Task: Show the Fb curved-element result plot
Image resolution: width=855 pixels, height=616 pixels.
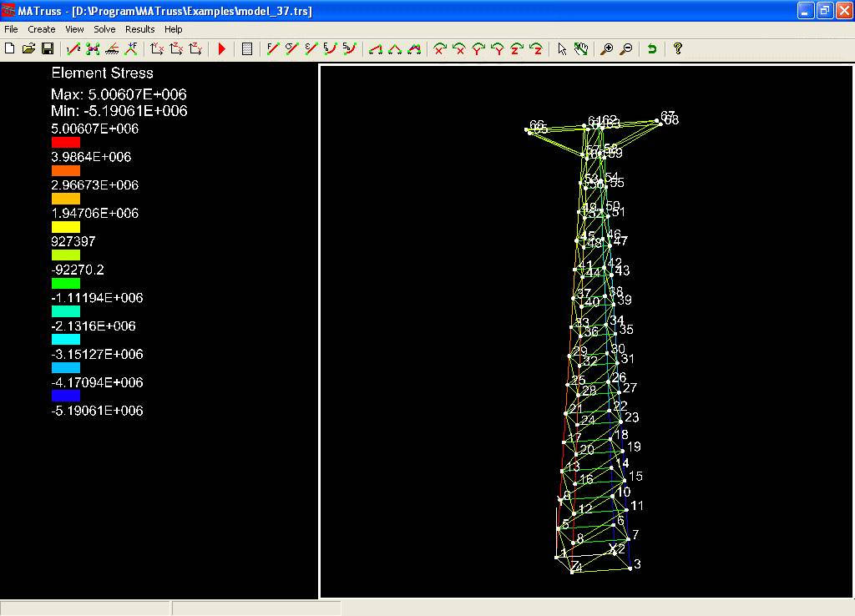Action: tap(330, 49)
